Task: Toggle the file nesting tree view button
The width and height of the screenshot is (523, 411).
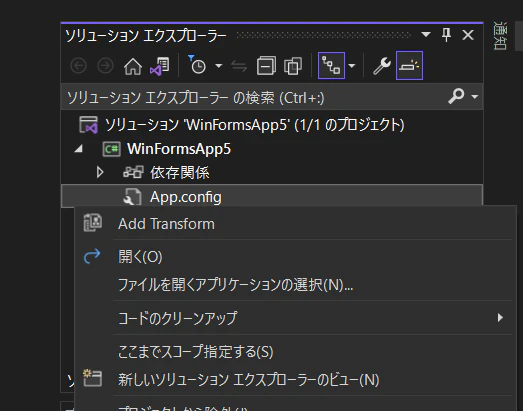Action: [x=332, y=65]
